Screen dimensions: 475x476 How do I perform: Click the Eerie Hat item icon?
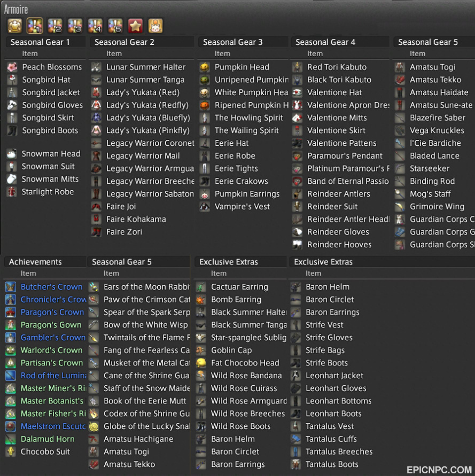[x=205, y=143]
